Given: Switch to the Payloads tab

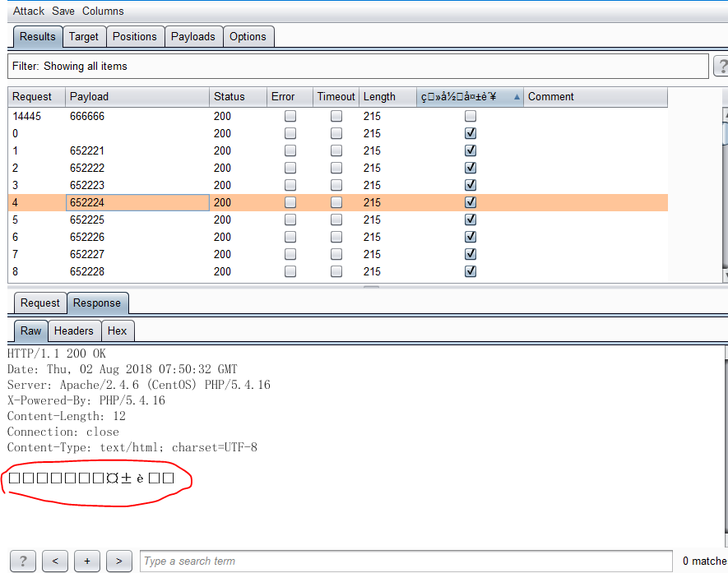Looking at the screenshot, I should coord(193,36).
